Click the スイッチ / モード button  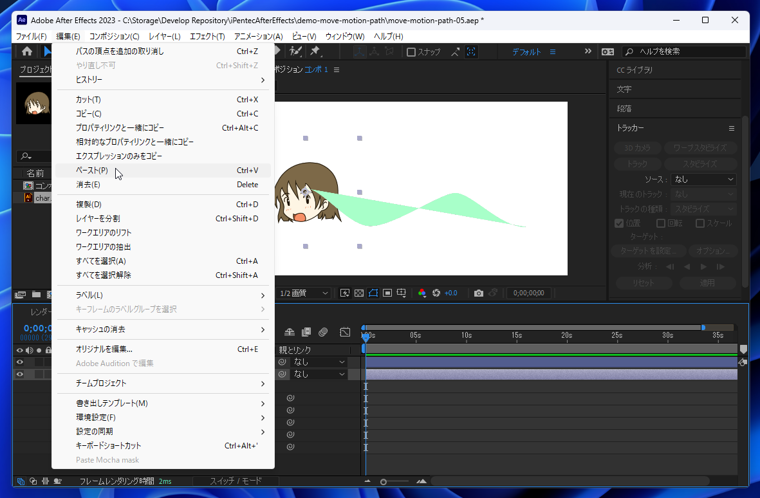[x=235, y=481]
